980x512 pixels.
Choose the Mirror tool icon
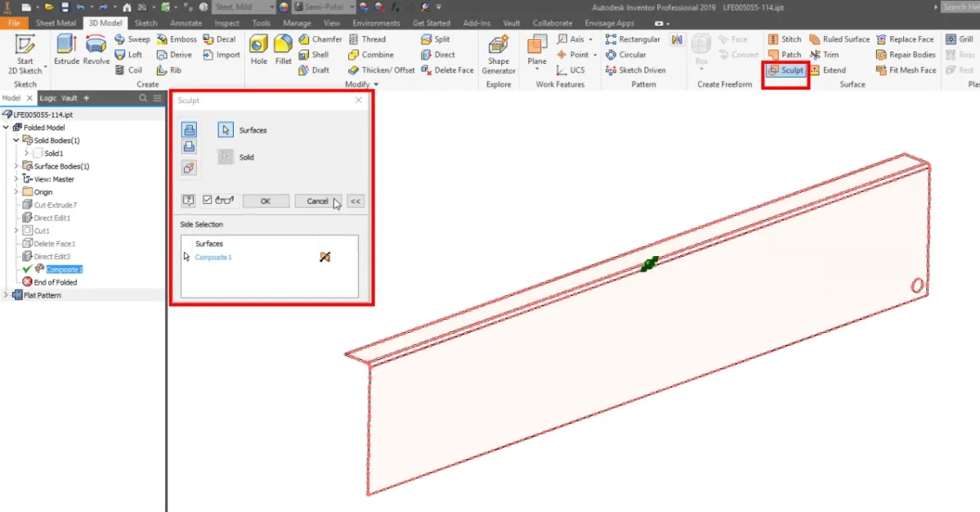(x=677, y=39)
